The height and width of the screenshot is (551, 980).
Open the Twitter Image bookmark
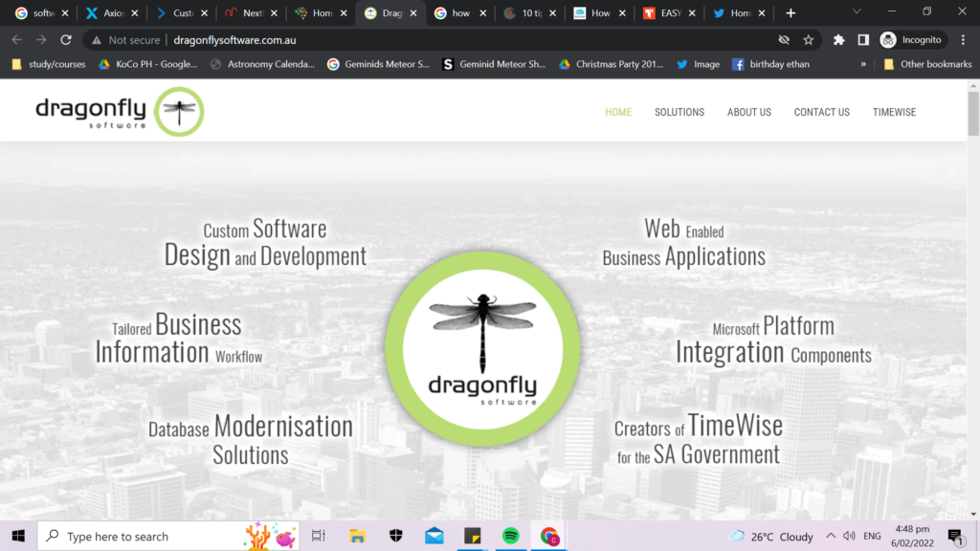point(698,64)
